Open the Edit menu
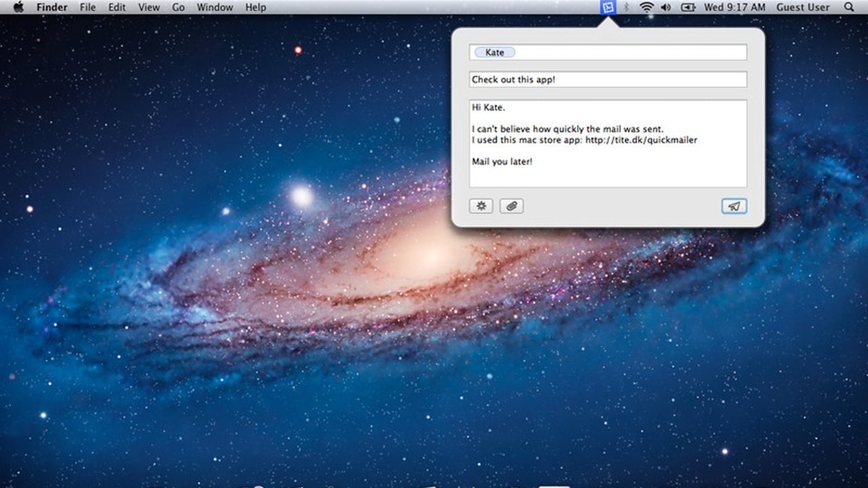868x488 pixels. (x=117, y=7)
